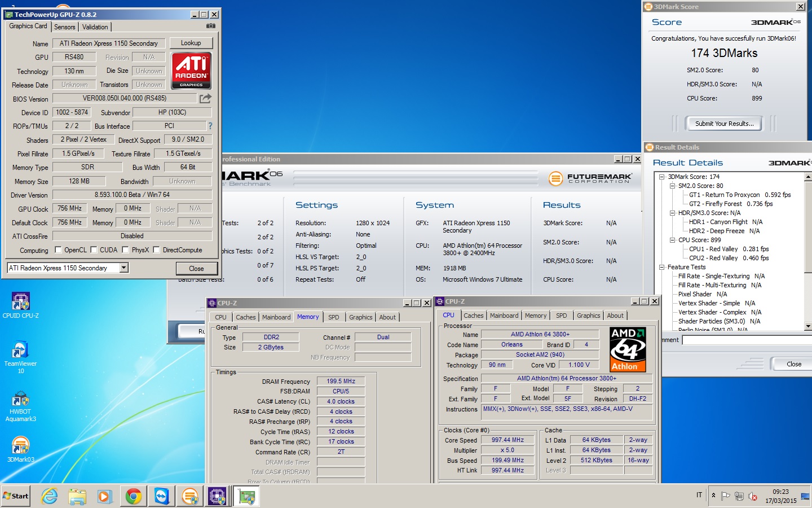
Task: Enable the DirectCompute checkbox
Action: tap(156, 249)
